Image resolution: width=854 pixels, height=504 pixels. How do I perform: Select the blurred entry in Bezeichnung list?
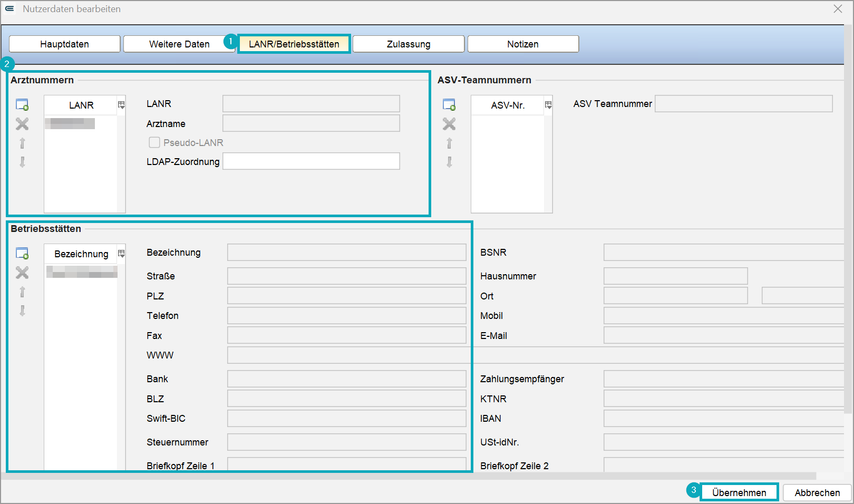(82, 272)
